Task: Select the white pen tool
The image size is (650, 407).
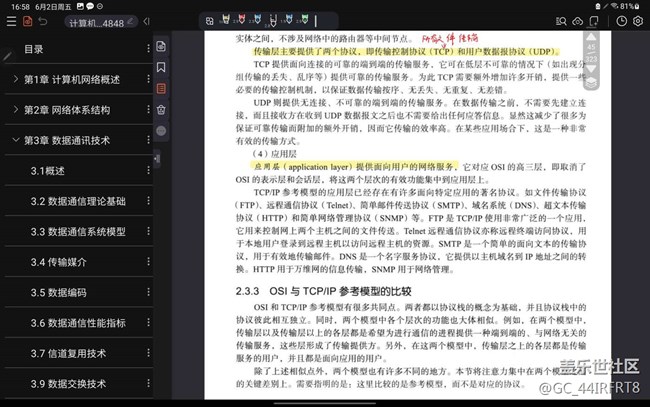Action: click(x=273, y=20)
